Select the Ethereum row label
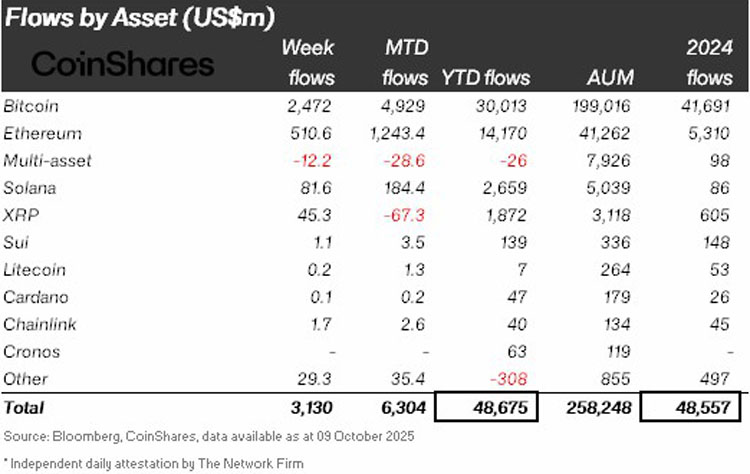The width and height of the screenshot is (750, 474). (42, 134)
